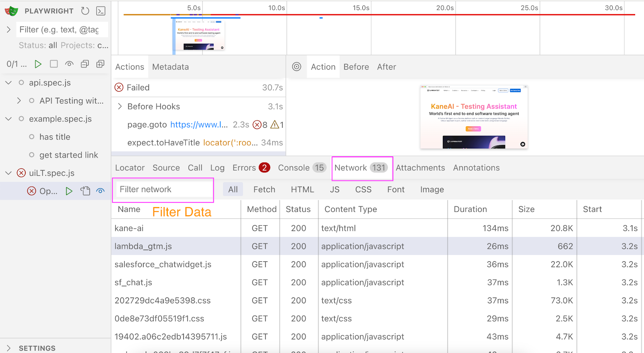Switch to the Metadata tab
644x353 pixels.
171,67
